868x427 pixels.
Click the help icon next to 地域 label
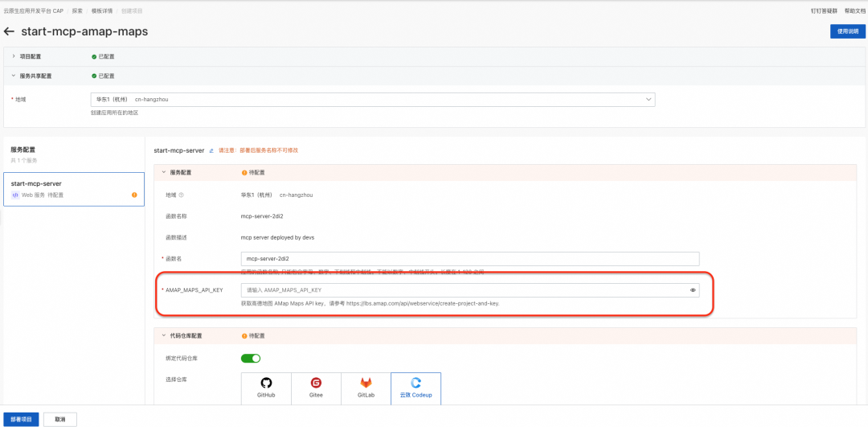click(x=182, y=195)
